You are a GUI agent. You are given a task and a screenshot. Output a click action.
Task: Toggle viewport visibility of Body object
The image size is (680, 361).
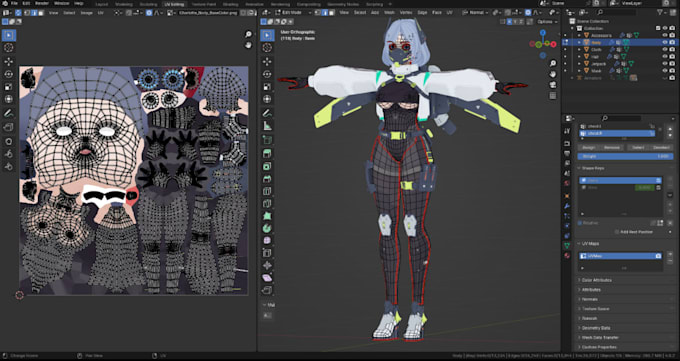[665, 43]
